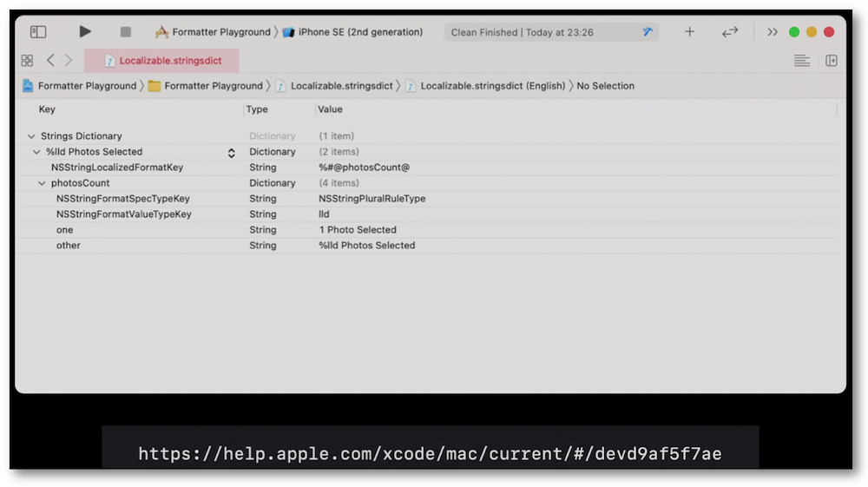The height and width of the screenshot is (487, 868).
Task: Stop the running build
Action: [126, 32]
